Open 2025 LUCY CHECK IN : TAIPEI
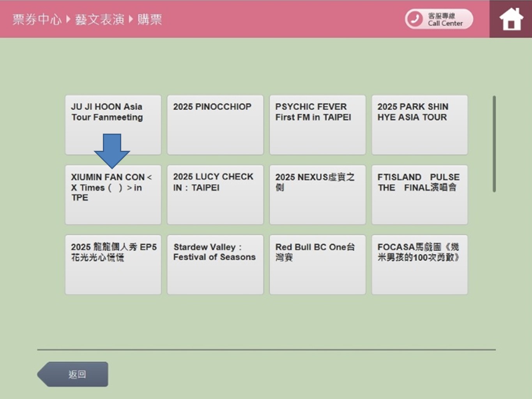The width and height of the screenshot is (532, 399). [x=215, y=195]
